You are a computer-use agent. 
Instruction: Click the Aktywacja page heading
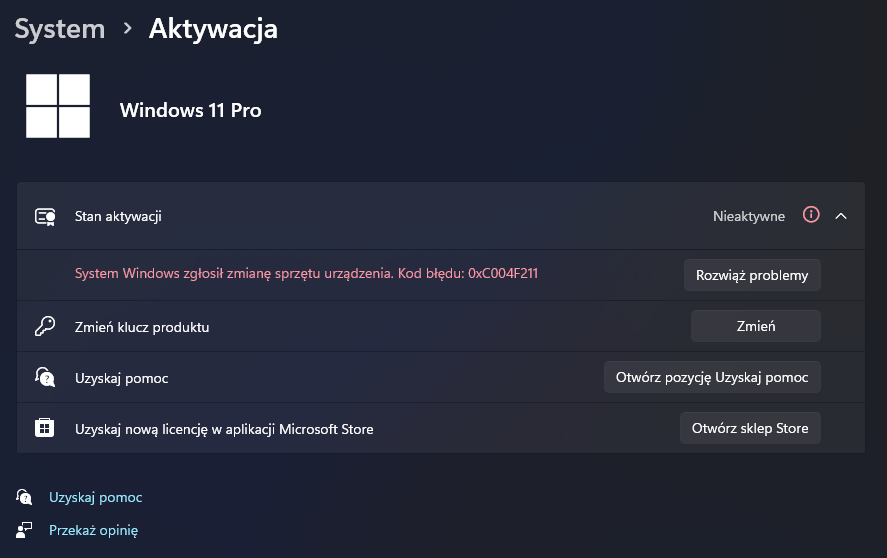click(x=213, y=29)
